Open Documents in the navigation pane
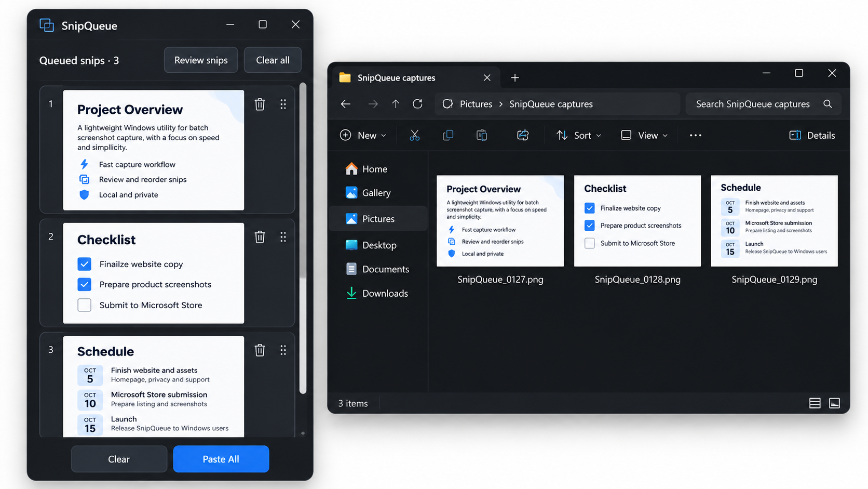The width and height of the screenshot is (868, 489). click(x=377, y=269)
